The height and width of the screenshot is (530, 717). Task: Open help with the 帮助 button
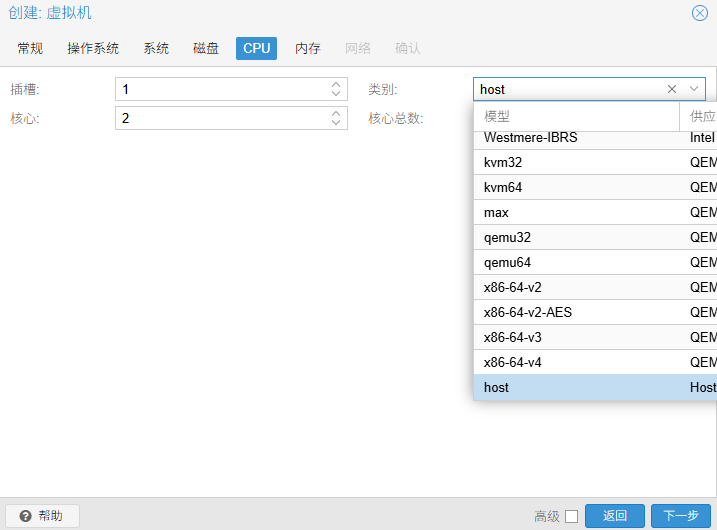coord(42,516)
